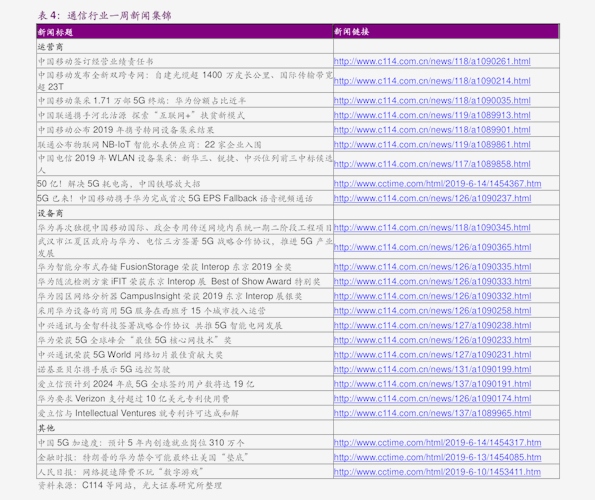Select title about 西班牙 15 个城市
Screen dimensions: 595x500
pyautogui.click(x=151, y=311)
